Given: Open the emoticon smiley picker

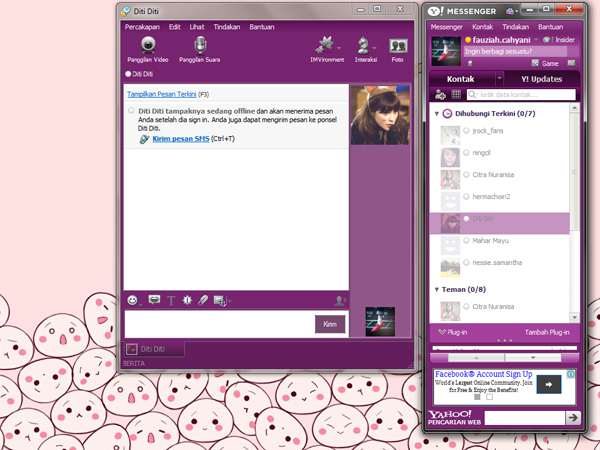Looking at the screenshot, I should [x=132, y=300].
